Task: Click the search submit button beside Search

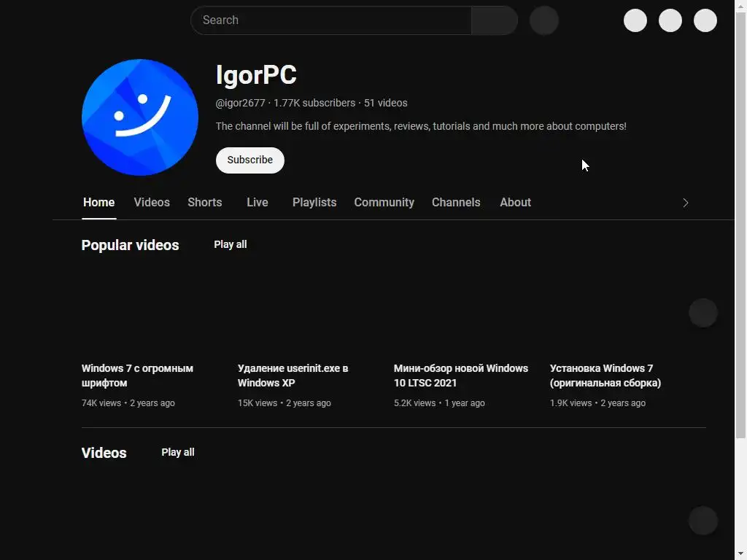Action: (495, 20)
